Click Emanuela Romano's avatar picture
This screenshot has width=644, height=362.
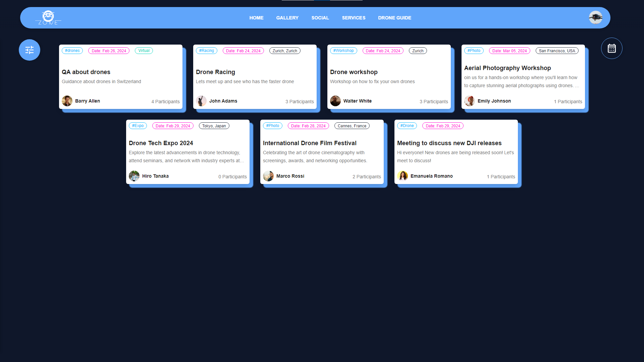pos(402,176)
